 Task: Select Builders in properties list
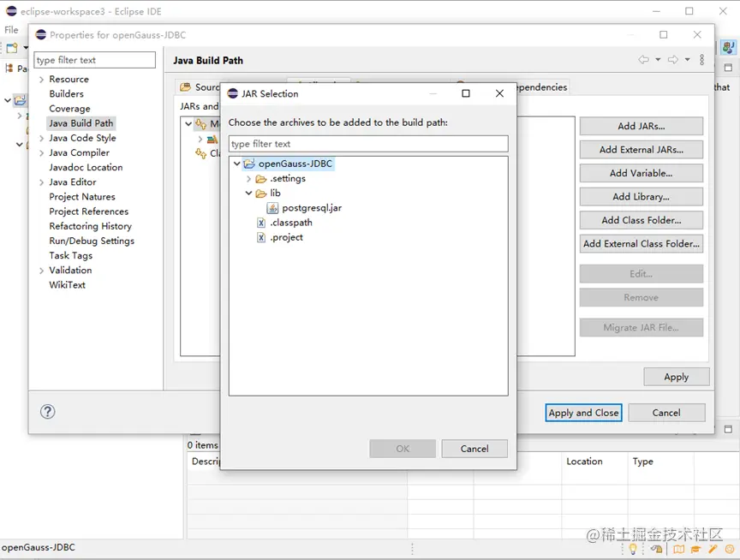pos(67,94)
